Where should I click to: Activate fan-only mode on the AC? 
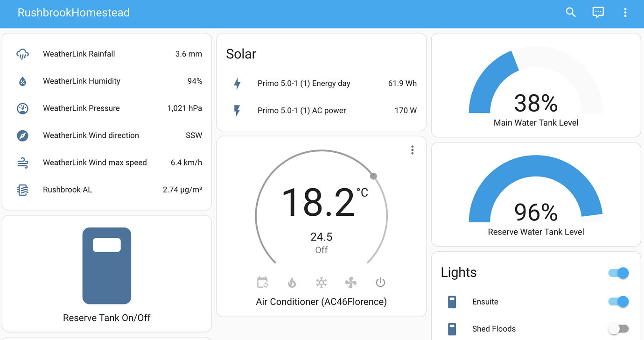click(x=350, y=282)
